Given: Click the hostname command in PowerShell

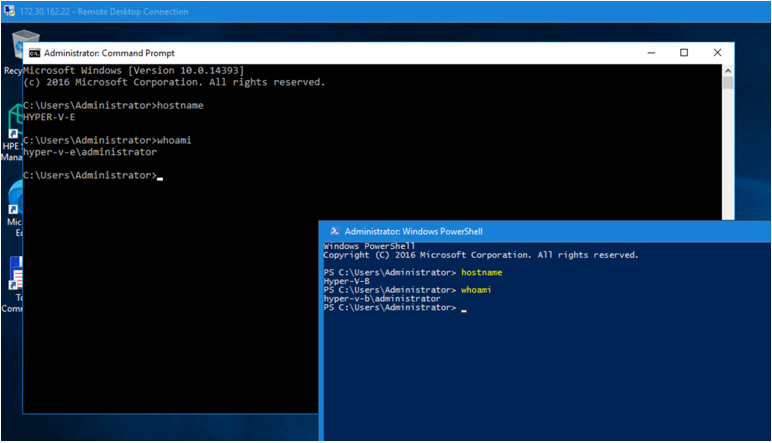Looking at the screenshot, I should 481,272.
